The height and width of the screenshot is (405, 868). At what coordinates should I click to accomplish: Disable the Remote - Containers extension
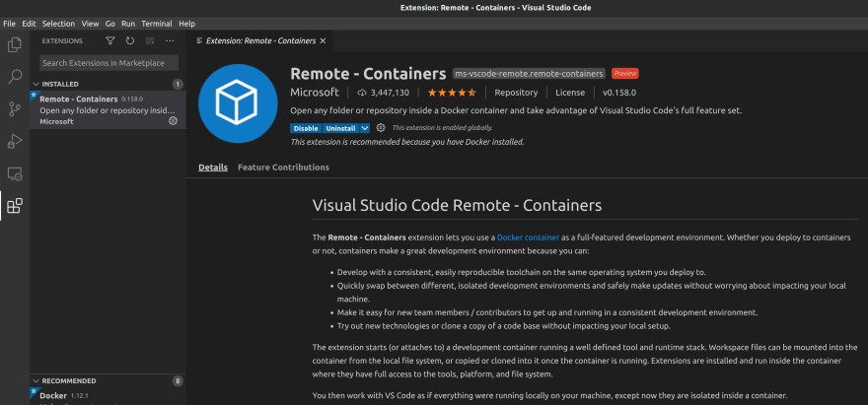point(306,128)
